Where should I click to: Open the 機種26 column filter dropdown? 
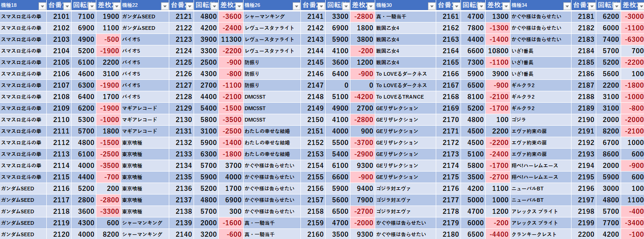coord(296,6)
